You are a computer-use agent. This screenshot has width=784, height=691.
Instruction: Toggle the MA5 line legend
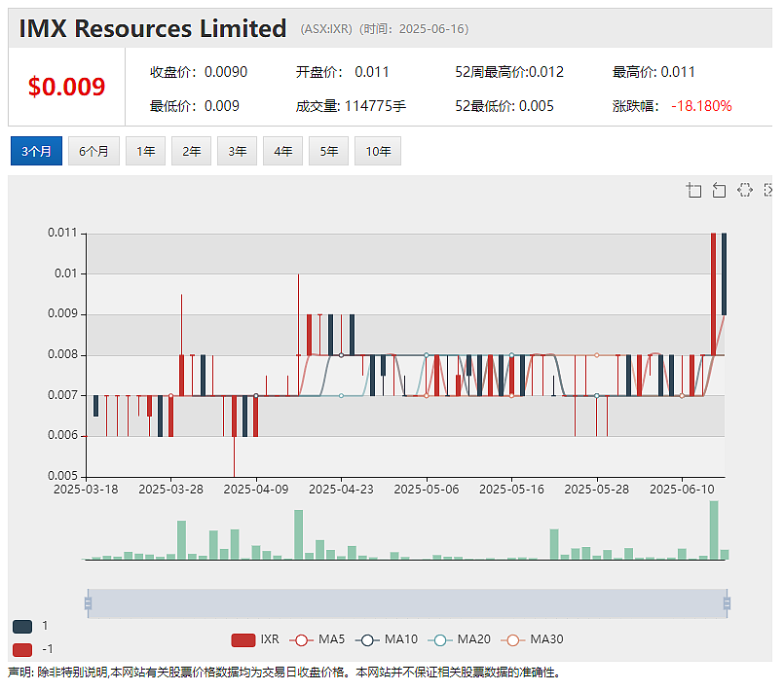tap(317, 639)
